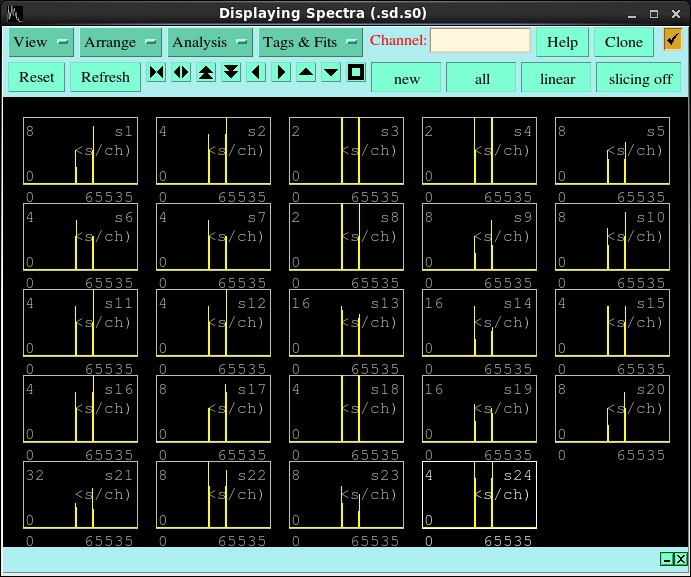Viewport: 691px width, 577px height.
Task: Click the spectrum app icon in title bar
Action: coord(14,14)
